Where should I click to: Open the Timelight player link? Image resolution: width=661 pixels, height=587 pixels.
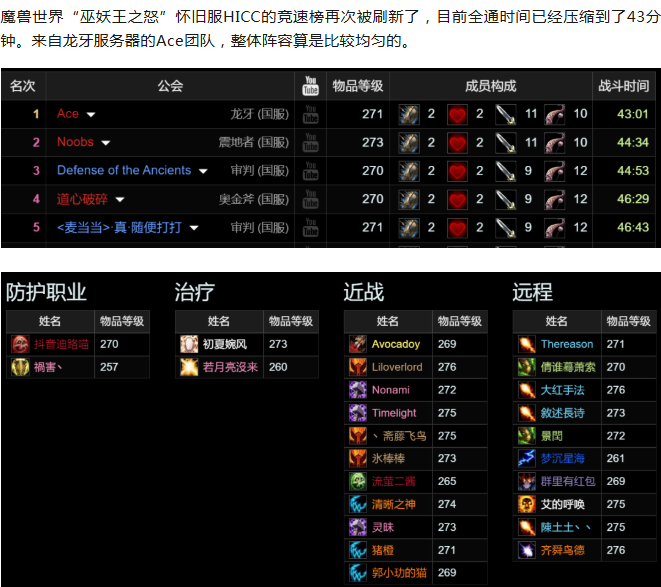pos(394,412)
